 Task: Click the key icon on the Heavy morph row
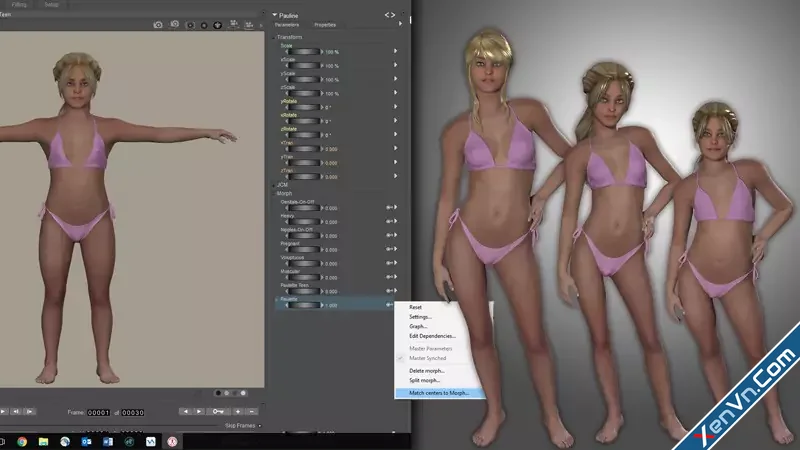[389, 221]
